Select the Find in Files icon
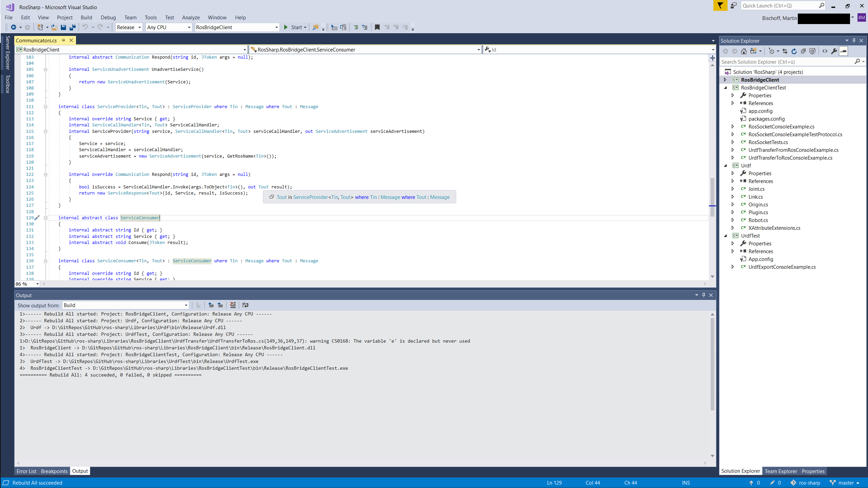This screenshot has height=488, width=868. click(315, 27)
